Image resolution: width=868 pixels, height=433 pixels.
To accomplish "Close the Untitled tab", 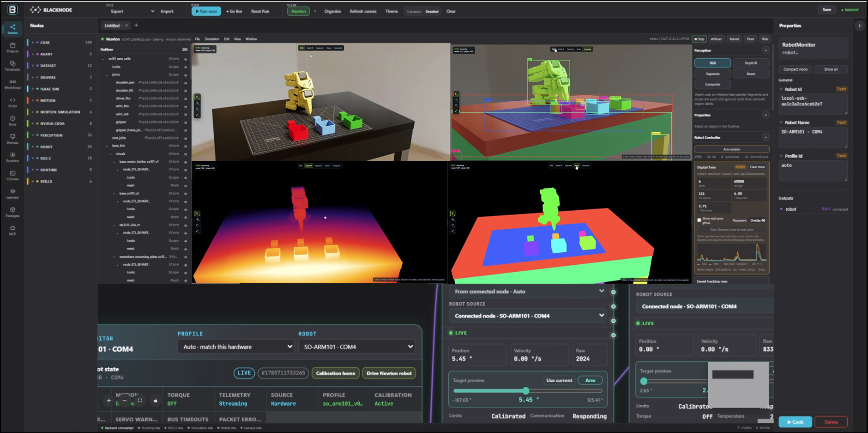I will click(x=127, y=25).
